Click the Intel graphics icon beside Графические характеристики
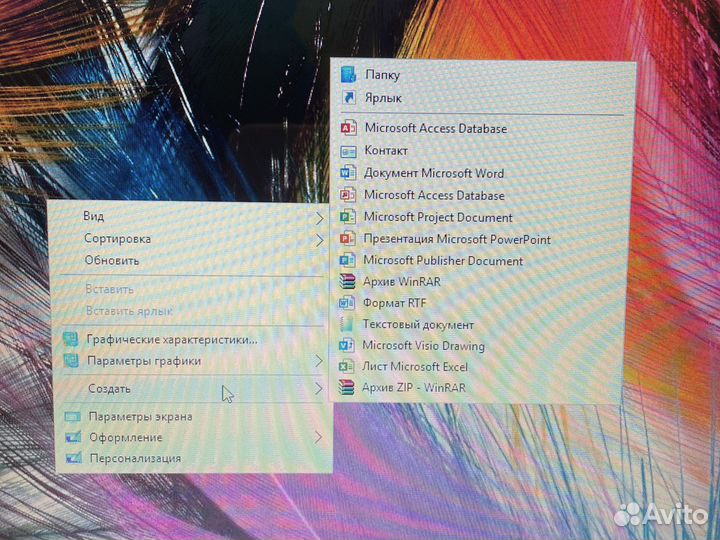 point(71,339)
